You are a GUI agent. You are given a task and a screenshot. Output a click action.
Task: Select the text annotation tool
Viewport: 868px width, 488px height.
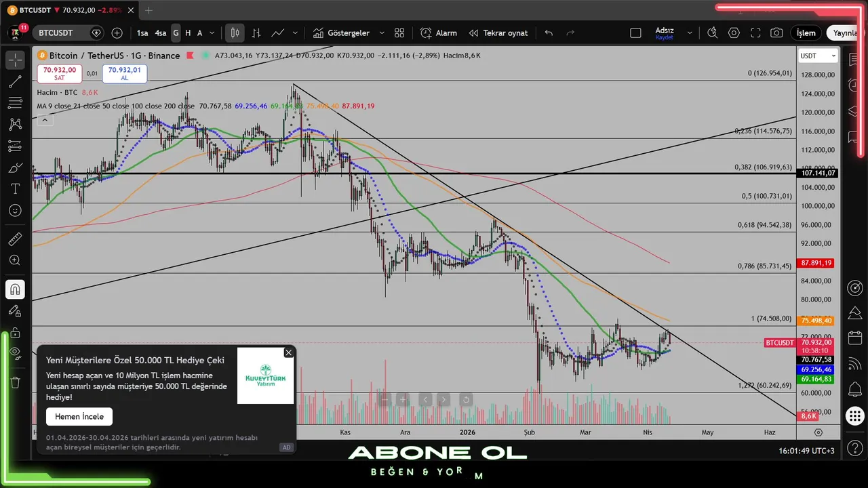tap(15, 189)
